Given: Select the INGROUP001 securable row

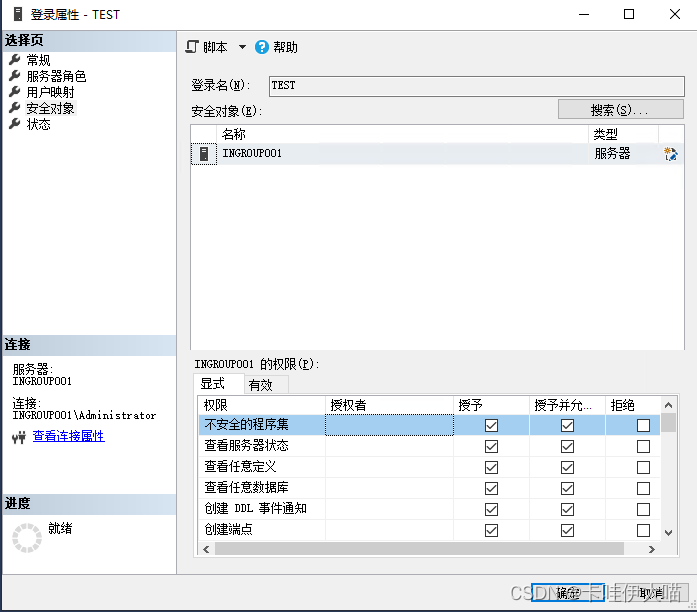Looking at the screenshot, I should point(437,154).
